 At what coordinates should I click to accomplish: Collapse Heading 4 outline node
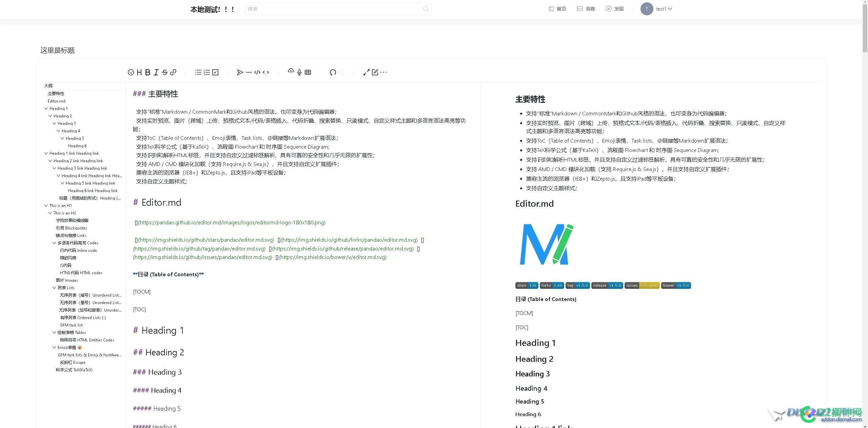[x=58, y=131]
